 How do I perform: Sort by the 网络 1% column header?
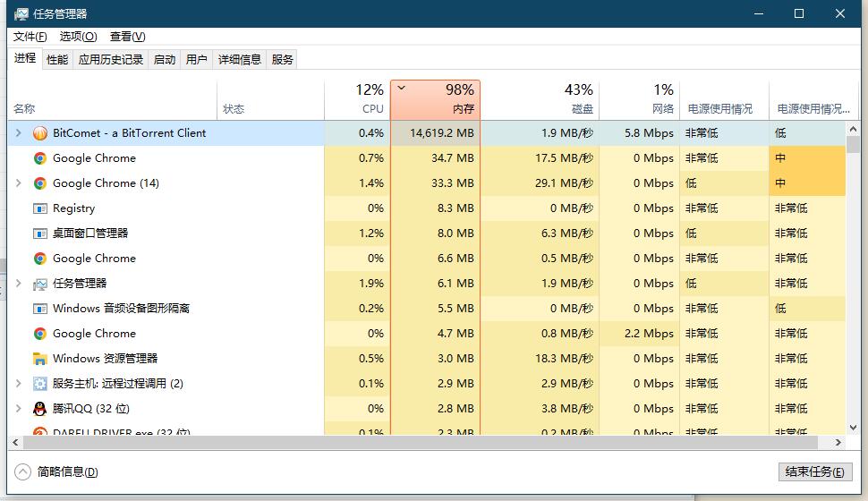pyautogui.click(x=640, y=100)
